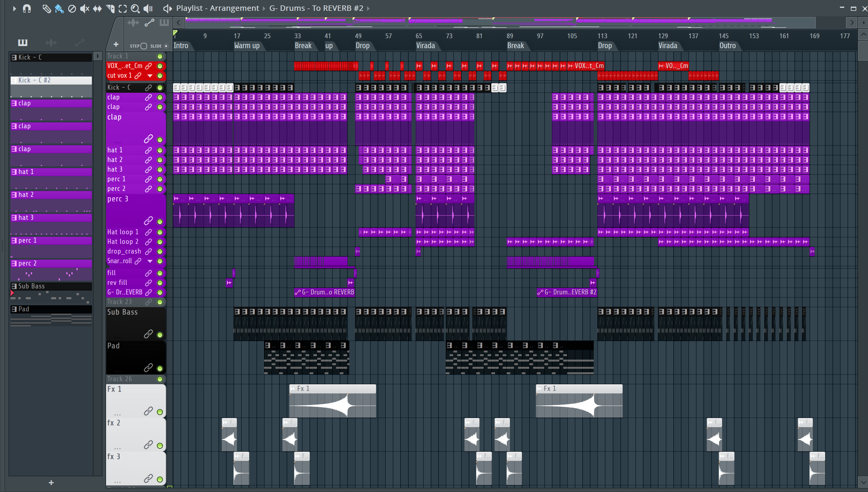This screenshot has height=492, width=868.
Task: Add new item with picker plus button
Action: 51,483
